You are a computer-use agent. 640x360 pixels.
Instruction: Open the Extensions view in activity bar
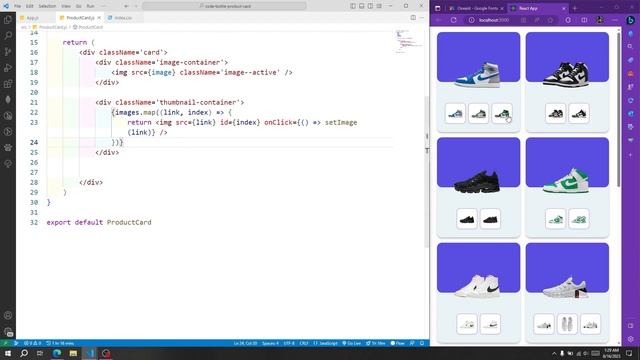coord(8,84)
